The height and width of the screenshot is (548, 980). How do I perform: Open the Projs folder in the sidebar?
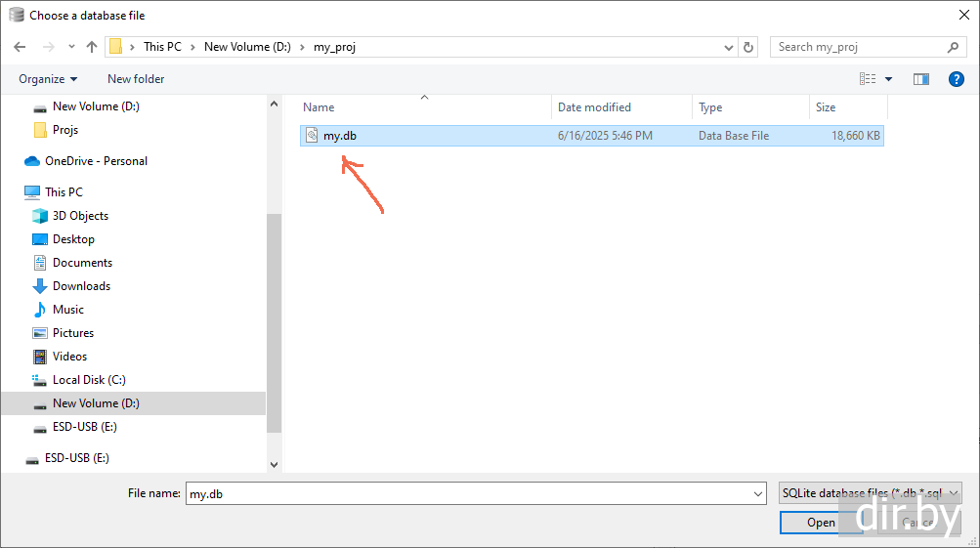pyautogui.click(x=65, y=129)
